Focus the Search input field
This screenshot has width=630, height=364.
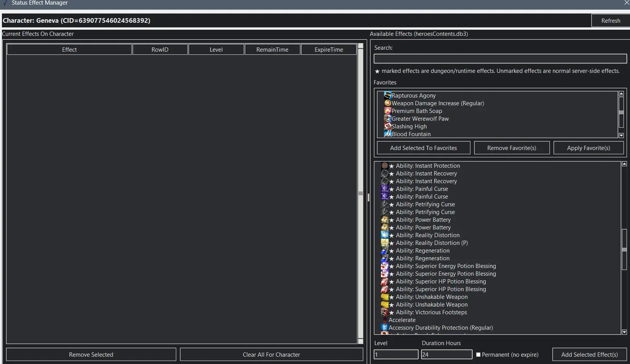click(500, 59)
